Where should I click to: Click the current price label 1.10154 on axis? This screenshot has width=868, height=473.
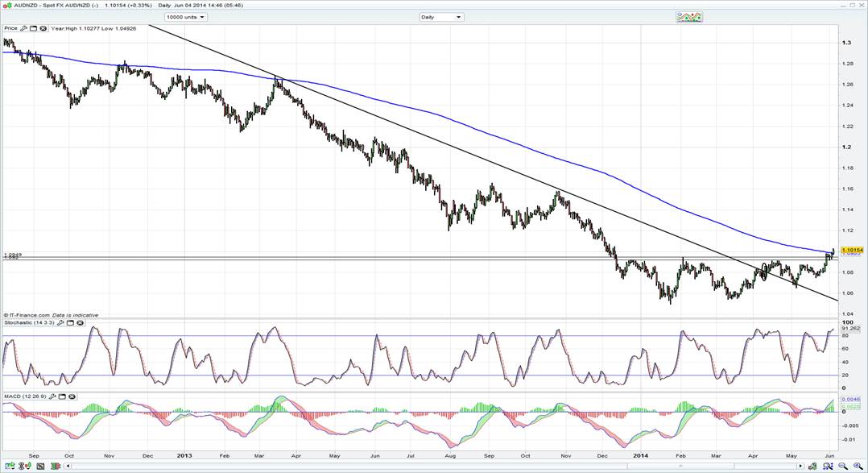[x=852, y=251]
